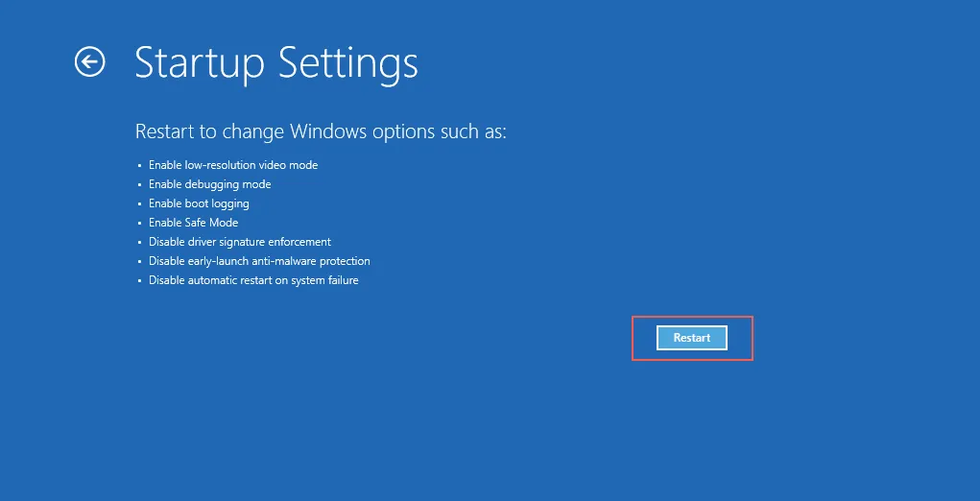Click the 'Restart to change Windows options' heading
The width and height of the screenshot is (980, 501).
321,132
